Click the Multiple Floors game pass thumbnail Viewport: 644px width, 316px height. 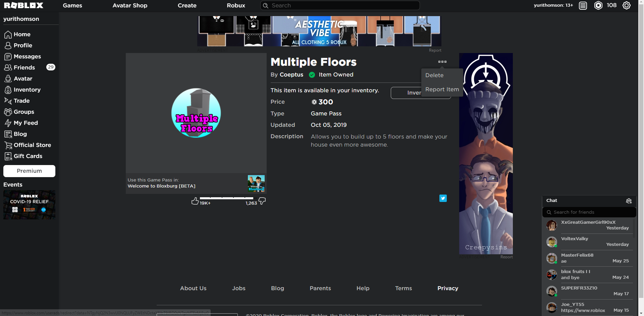196,113
